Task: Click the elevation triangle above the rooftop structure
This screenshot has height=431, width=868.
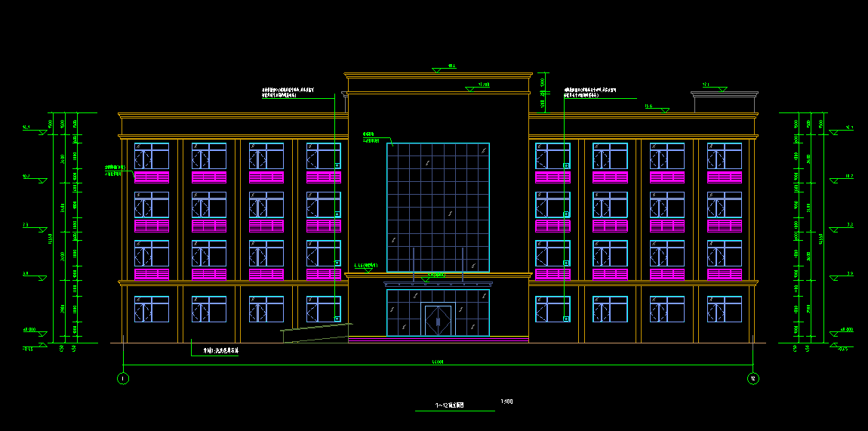Action: click(x=722, y=88)
